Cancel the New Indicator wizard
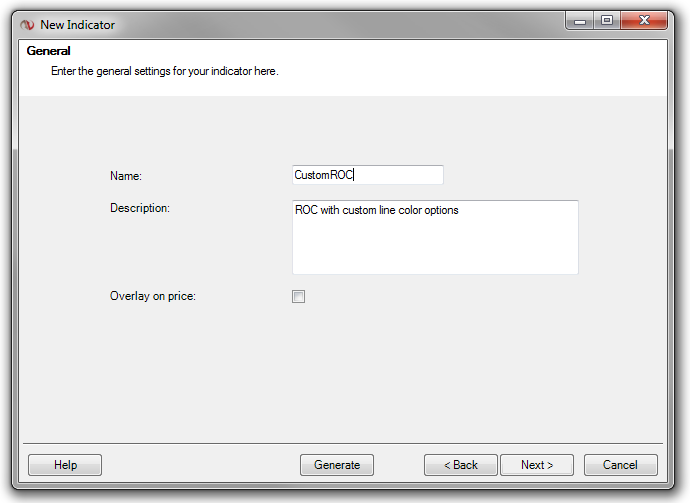The width and height of the screenshot is (690, 503). click(x=620, y=465)
